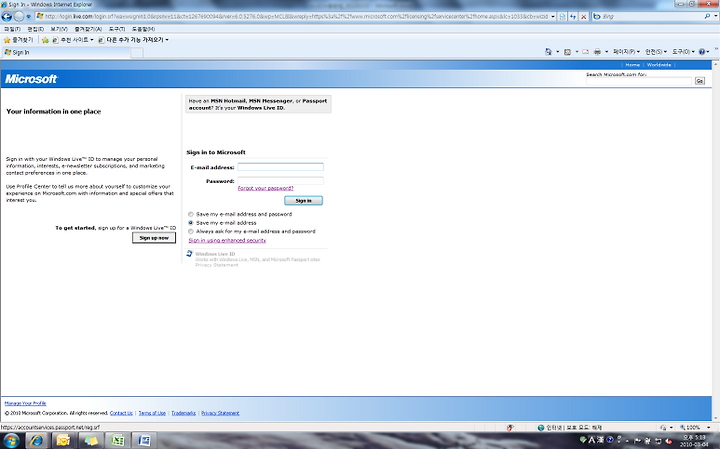Click the blue Help question mark icon
The width and height of the screenshot is (720, 449).
tap(702, 52)
